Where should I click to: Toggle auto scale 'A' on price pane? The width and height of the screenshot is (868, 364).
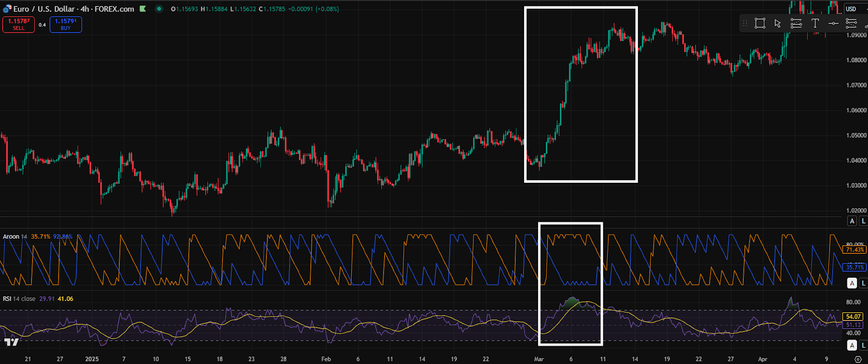tap(852, 221)
